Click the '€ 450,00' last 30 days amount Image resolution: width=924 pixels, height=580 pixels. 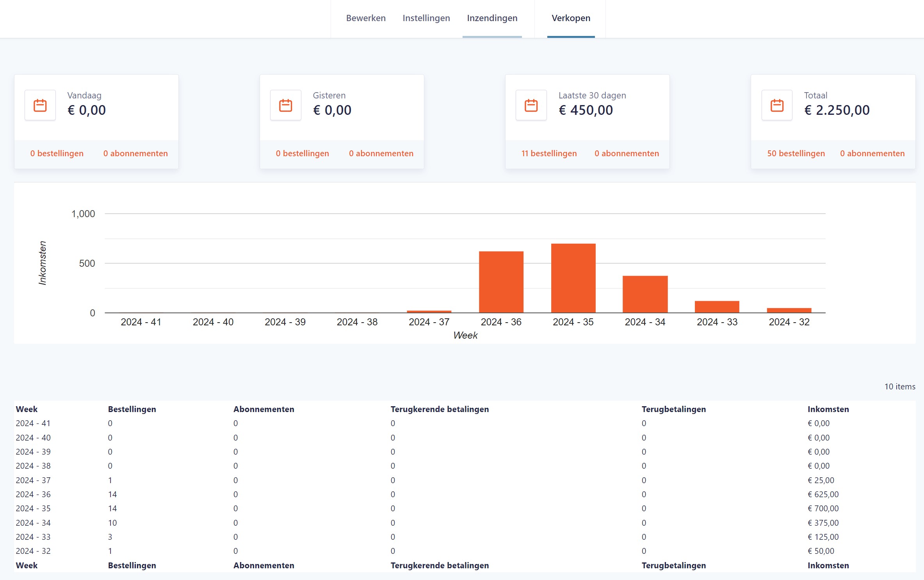pyautogui.click(x=586, y=110)
